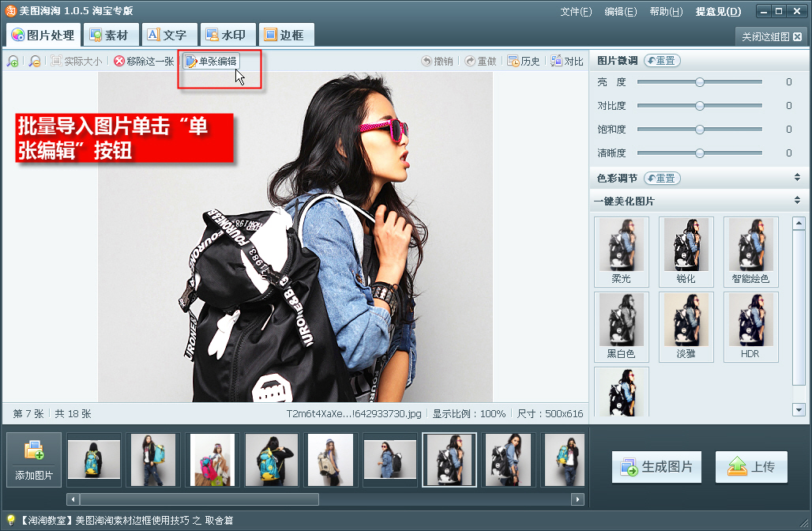Image resolution: width=812 pixels, height=531 pixels.
Task: Select the ninth partially visible filmstrip thumbnail
Action: pos(563,460)
